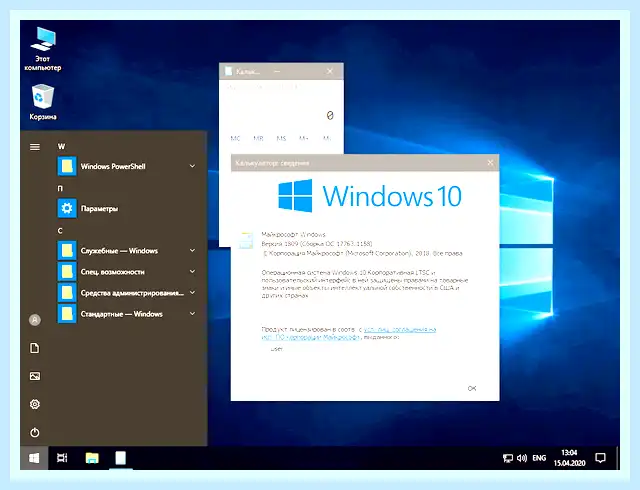640x490 pixels.
Task: Select the letter W group header
Action: [x=61, y=146]
